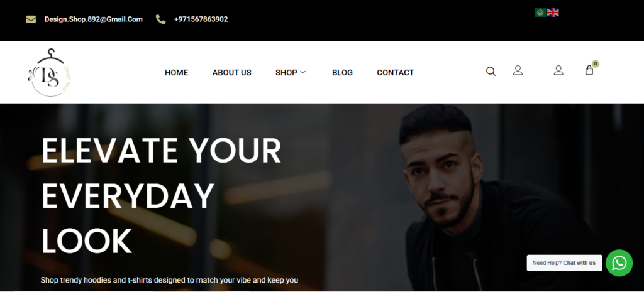Viewport: 644px width, 292px height.
Task: Open the green WhatsApp chat icon
Action: point(619,263)
